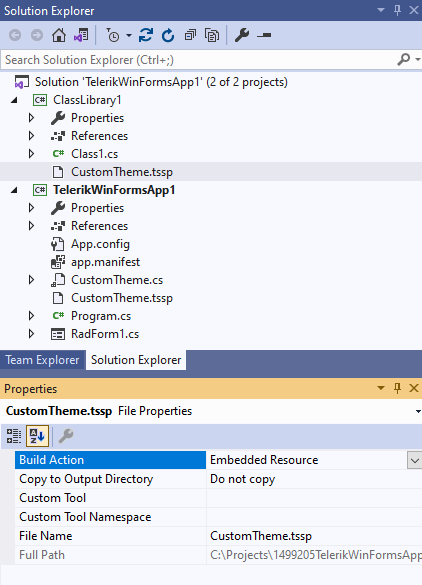Image resolution: width=422 pixels, height=585 pixels.
Task: Collapse the ClassLibrary1 project node
Action: (x=14, y=100)
